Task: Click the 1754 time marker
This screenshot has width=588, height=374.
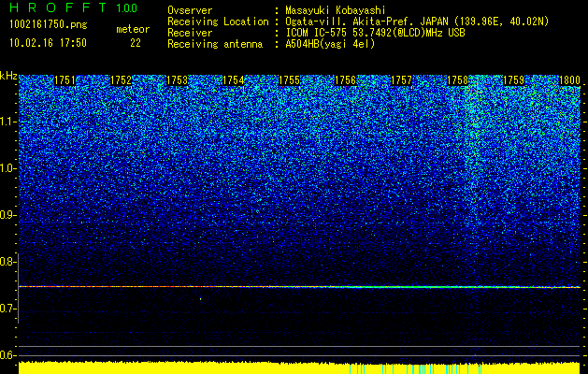Action: pos(234,80)
